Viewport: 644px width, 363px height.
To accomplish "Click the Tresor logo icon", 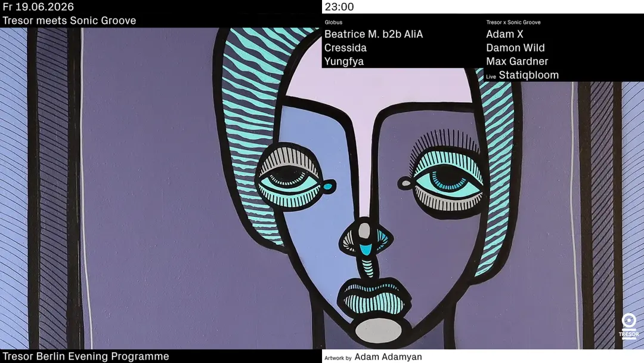I will point(629,326).
